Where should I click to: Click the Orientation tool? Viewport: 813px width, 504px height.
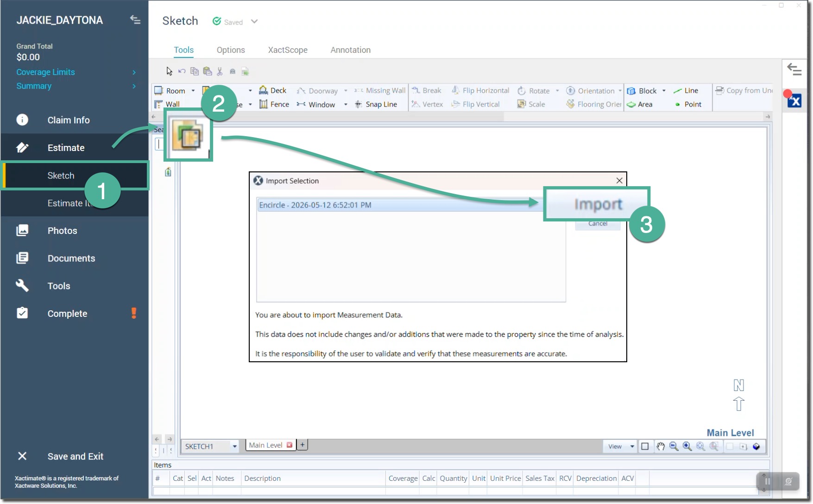tap(591, 91)
